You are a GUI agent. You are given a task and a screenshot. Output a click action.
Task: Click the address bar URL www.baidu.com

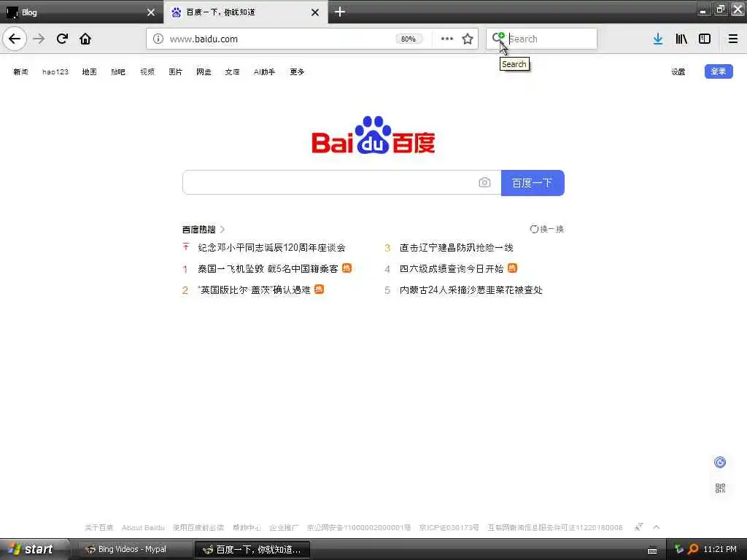[x=204, y=39]
